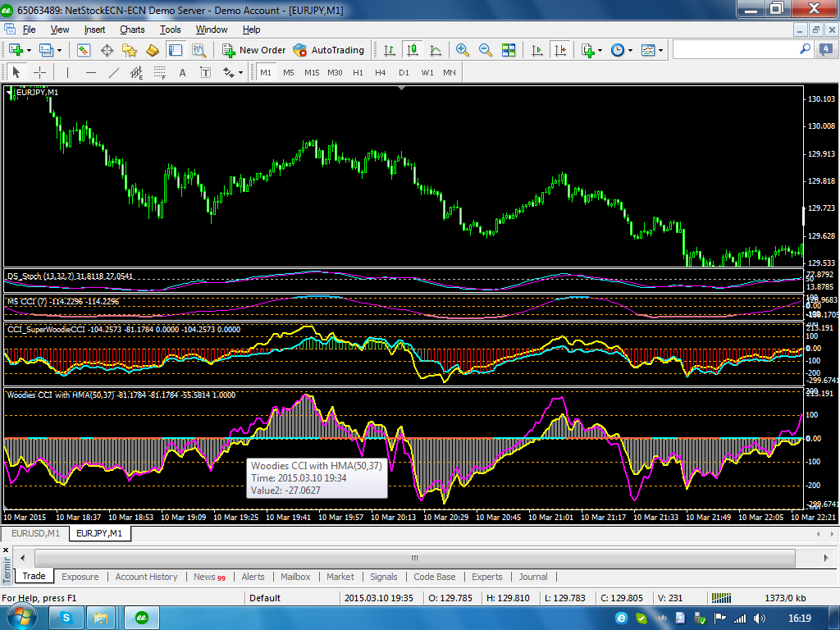Select the H4 timeframe button
840x630 pixels.
pos(381,72)
